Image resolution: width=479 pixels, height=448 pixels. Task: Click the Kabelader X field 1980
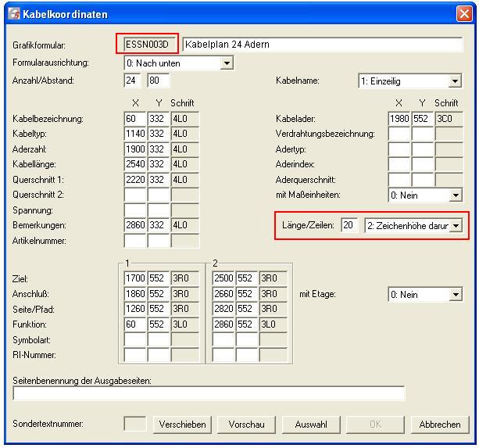[399, 119]
